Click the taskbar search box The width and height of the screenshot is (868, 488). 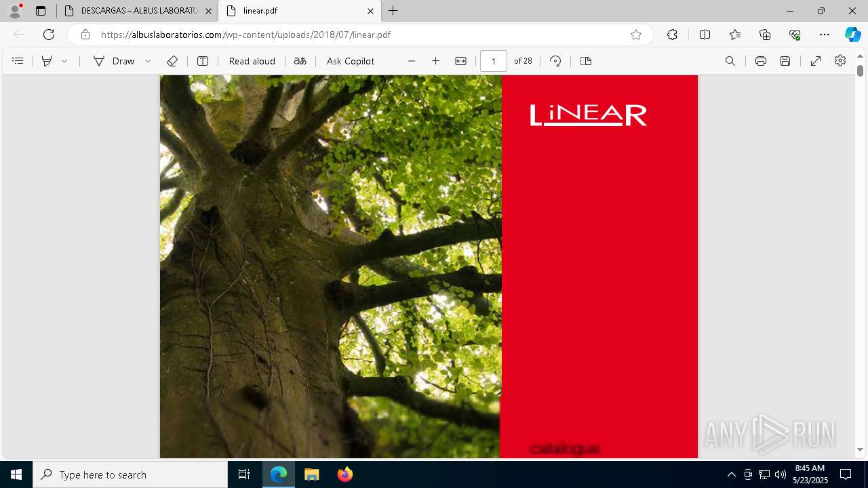point(130,474)
